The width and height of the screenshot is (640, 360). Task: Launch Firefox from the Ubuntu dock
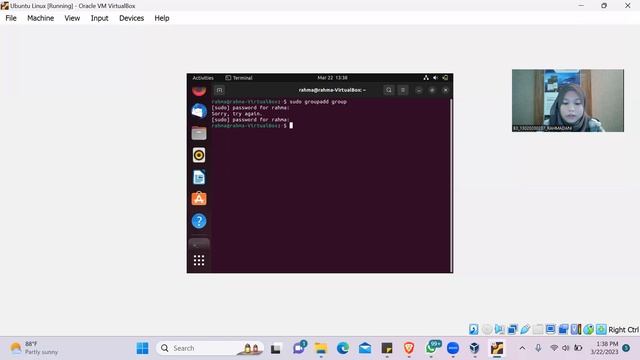pos(199,91)
